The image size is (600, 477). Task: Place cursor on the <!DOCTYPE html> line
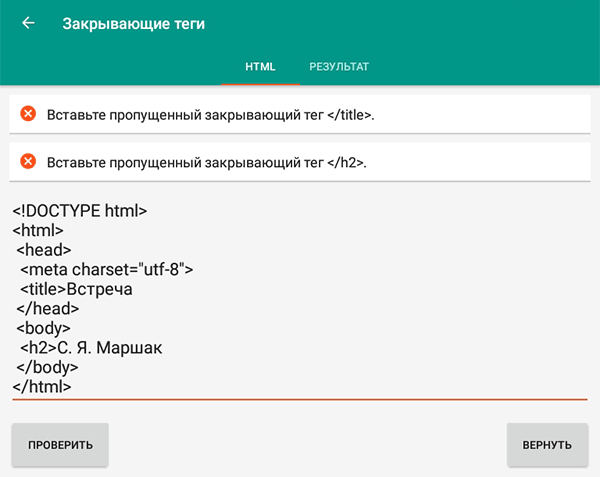(80, 211)
